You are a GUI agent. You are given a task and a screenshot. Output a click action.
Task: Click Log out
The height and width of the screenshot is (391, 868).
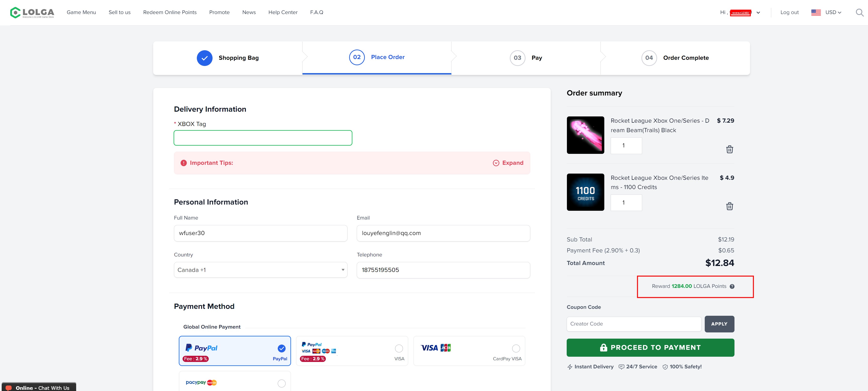(789, 12)
